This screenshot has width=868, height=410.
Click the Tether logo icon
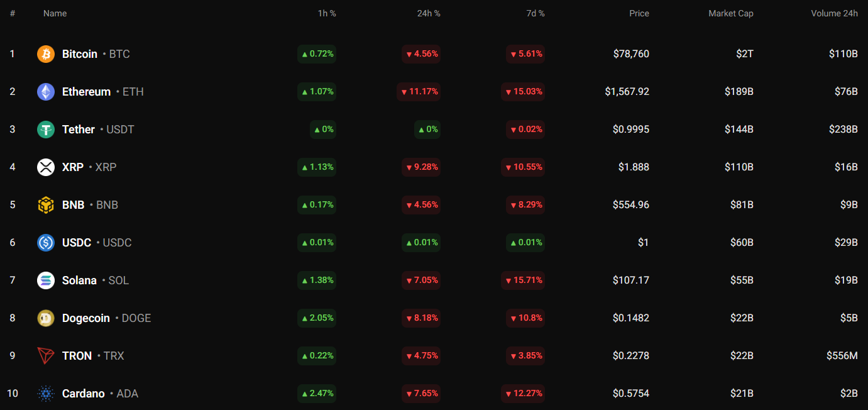coord(46,130)
